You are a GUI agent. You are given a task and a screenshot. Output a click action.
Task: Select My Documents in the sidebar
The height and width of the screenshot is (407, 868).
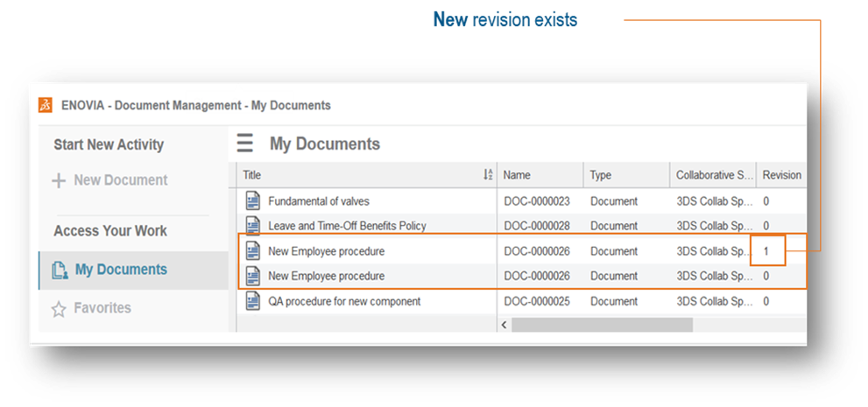[x=121, y=270]
